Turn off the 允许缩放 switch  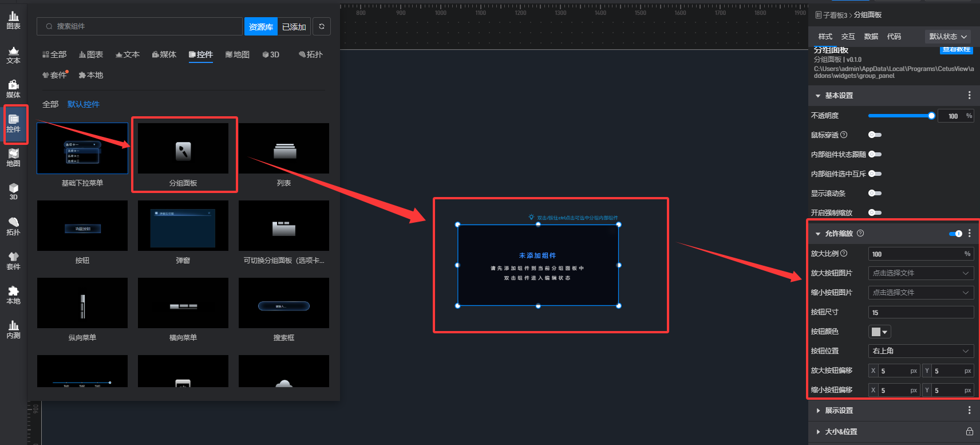click(955, 234)
